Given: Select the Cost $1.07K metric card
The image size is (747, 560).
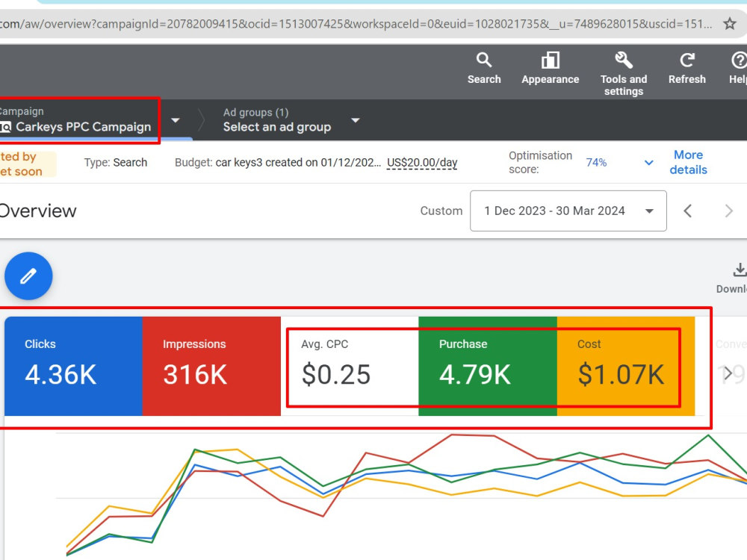Looking at the screenshot, I should point(626,366).
